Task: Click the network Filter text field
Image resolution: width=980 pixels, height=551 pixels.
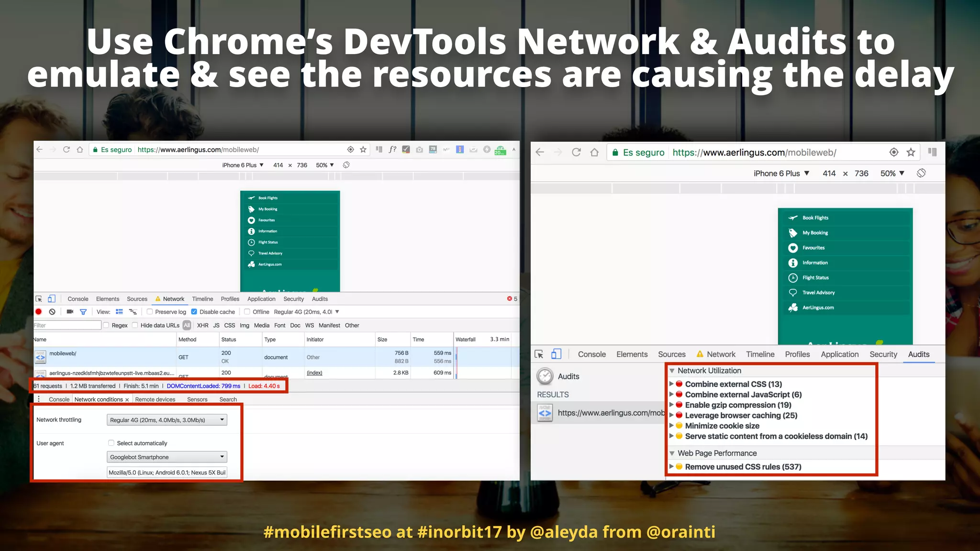Action: click(x=67, y=325)
